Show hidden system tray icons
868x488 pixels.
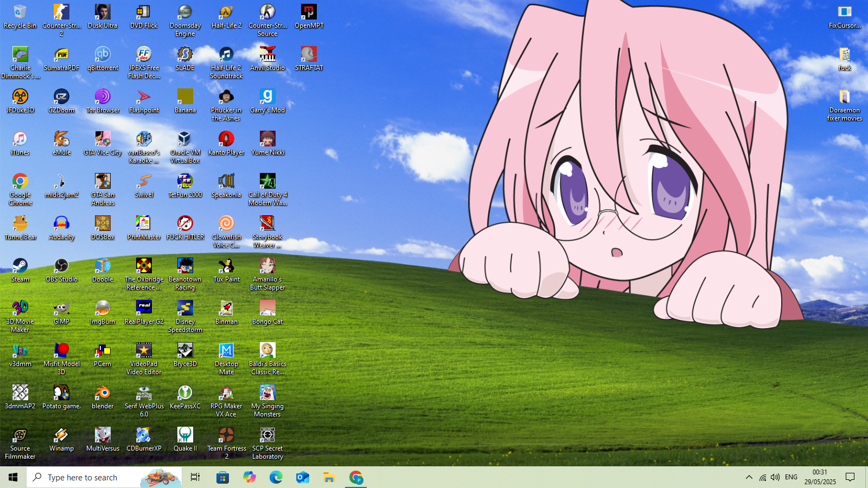point(749,477)
